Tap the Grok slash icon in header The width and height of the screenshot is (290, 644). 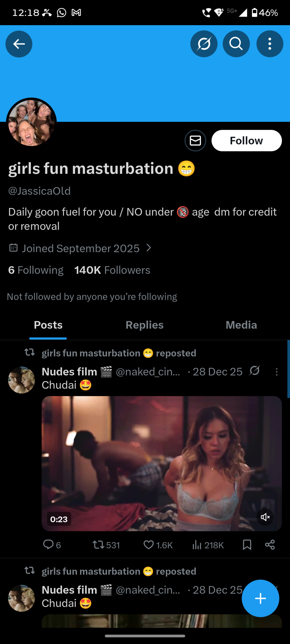coord(204,44)
